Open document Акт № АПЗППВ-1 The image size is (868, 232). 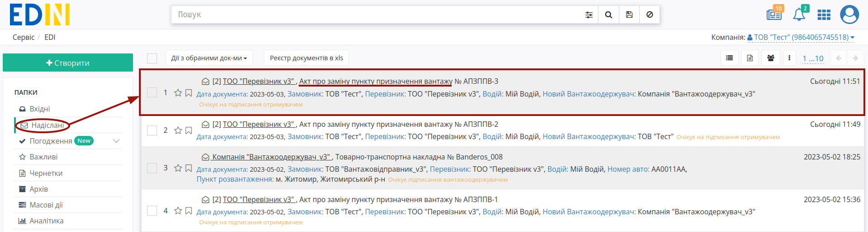[399, 199]
